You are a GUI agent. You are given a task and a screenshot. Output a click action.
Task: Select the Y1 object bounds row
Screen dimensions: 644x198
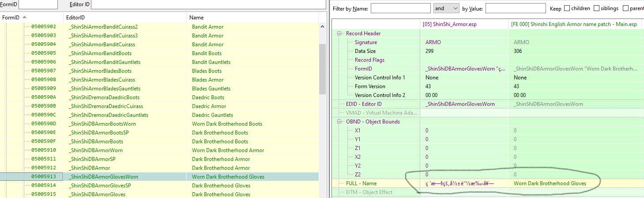(x=487, y=139)
